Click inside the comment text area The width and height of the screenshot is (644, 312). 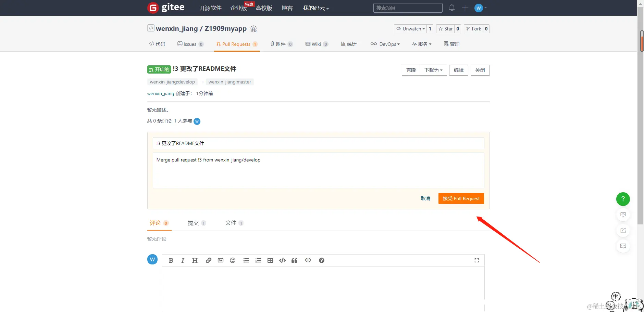pyautogui.click(x=323, y=288)
